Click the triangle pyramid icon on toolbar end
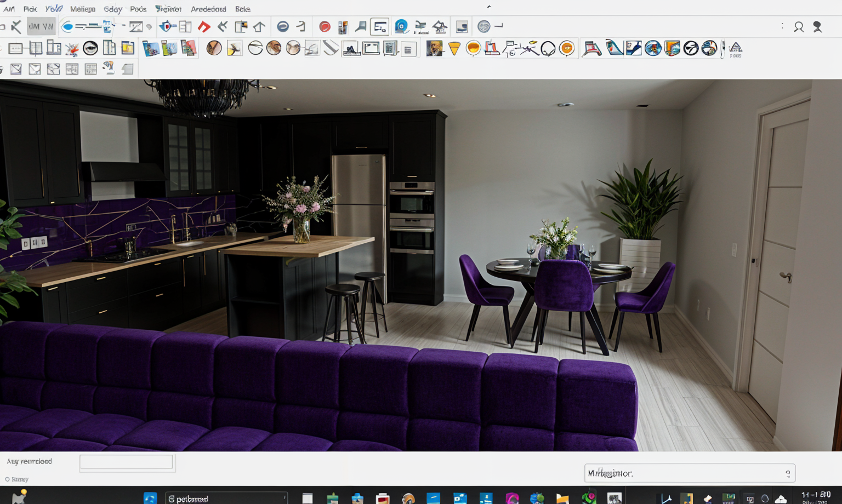 point(736,49)
